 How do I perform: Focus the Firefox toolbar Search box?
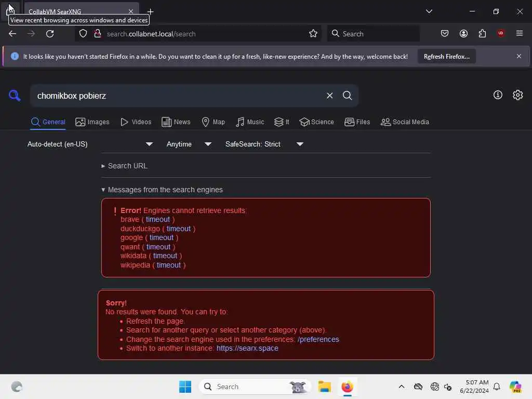click(373, 34)
